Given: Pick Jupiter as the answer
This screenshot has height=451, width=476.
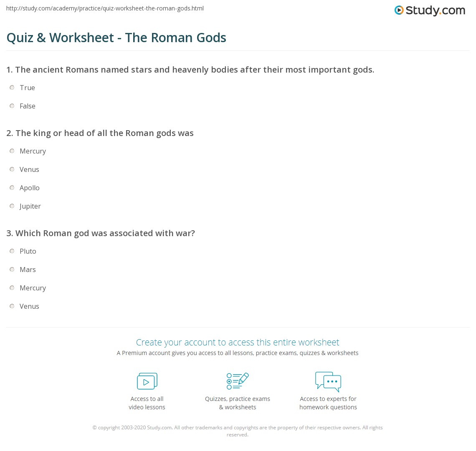Looking at the screenshot, I should (x=12, y=206).
